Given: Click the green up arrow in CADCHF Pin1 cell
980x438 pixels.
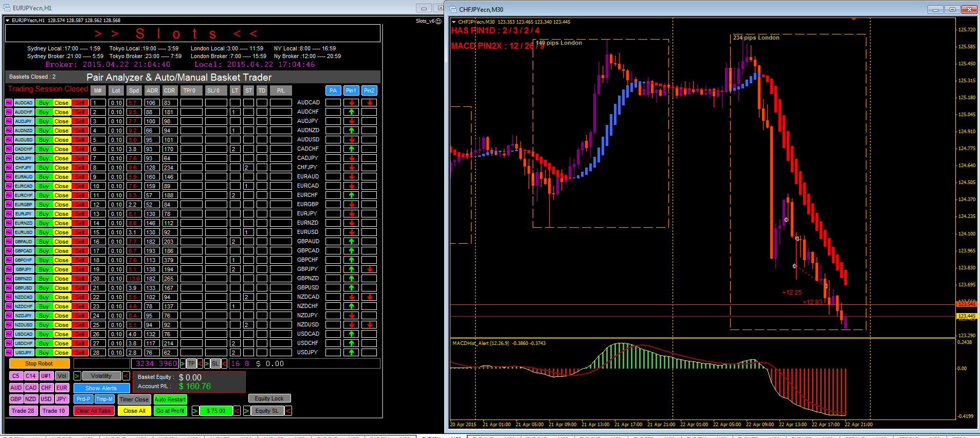Looking at the screenshot, I should point(352,149).
